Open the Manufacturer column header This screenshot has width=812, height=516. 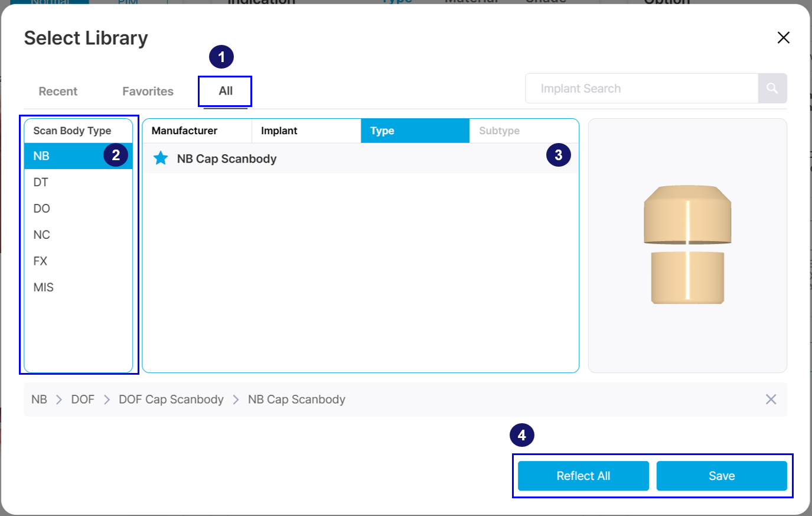[x=197, y=131]
